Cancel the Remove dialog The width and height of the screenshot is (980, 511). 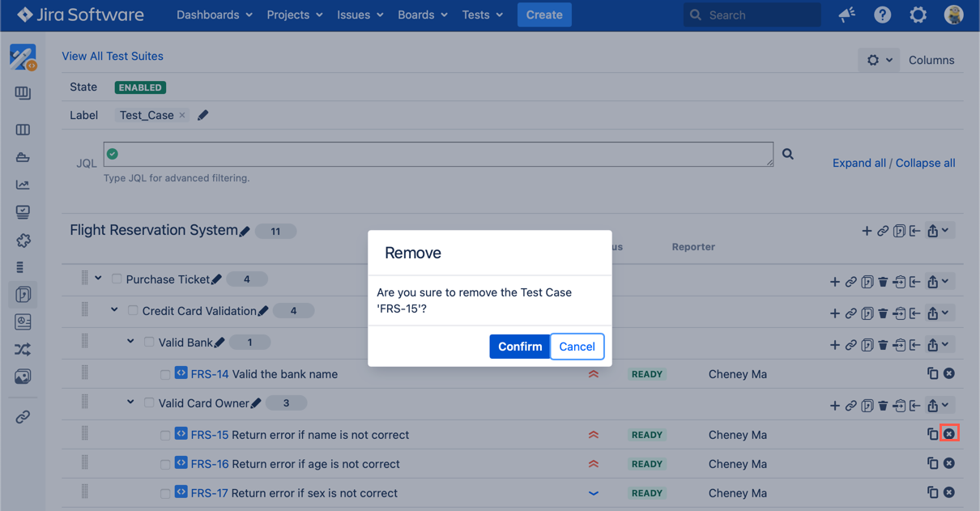[x=577, y=347]
